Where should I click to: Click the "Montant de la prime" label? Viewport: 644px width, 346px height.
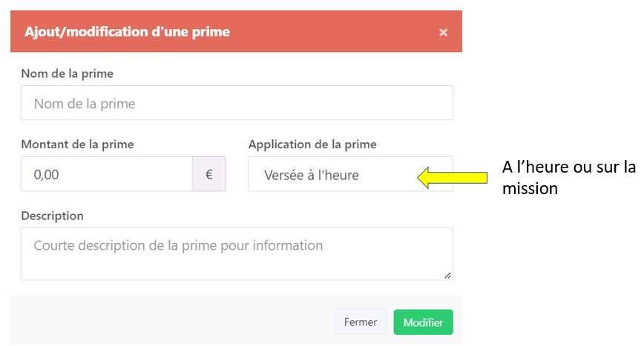77,144
